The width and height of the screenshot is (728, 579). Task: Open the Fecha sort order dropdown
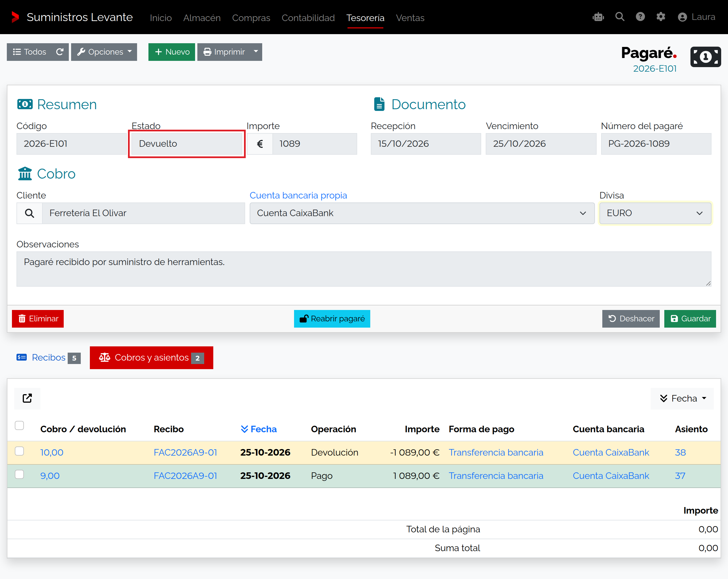pos(682,398)
